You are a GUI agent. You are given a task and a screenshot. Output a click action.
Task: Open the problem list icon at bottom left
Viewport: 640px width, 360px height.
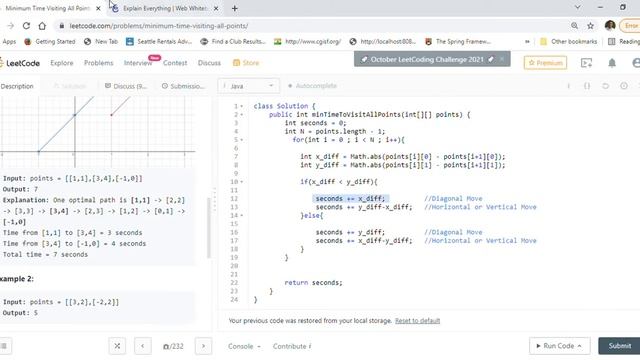pyautogui.click(x=4, y=346)
